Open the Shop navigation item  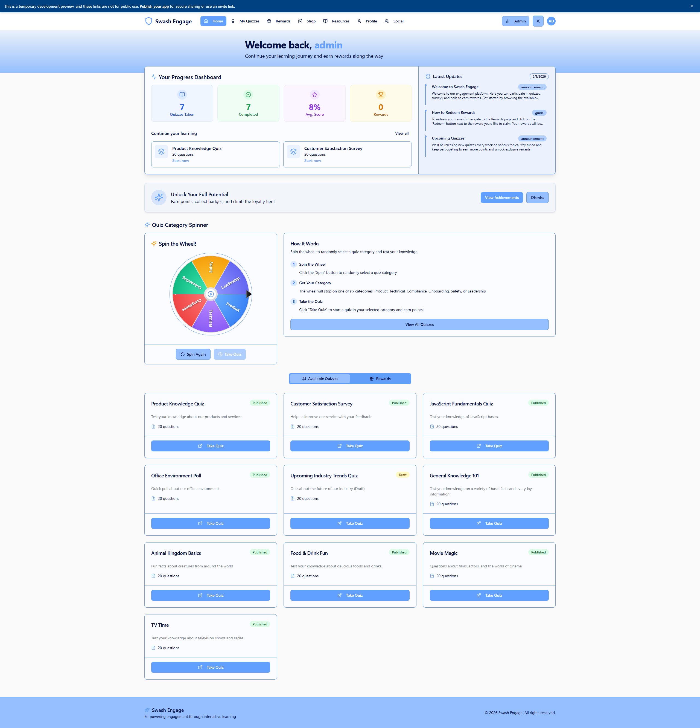click(x=307, y=21)
